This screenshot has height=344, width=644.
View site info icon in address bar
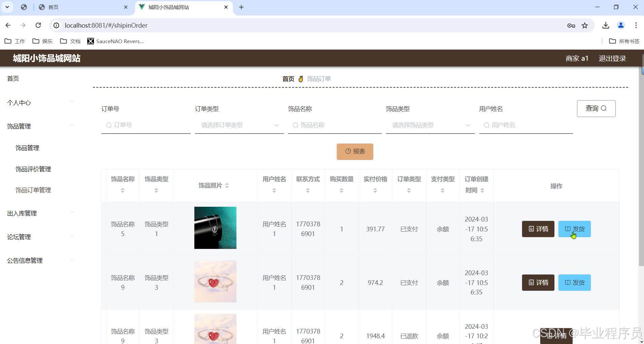tap(57, 25)
